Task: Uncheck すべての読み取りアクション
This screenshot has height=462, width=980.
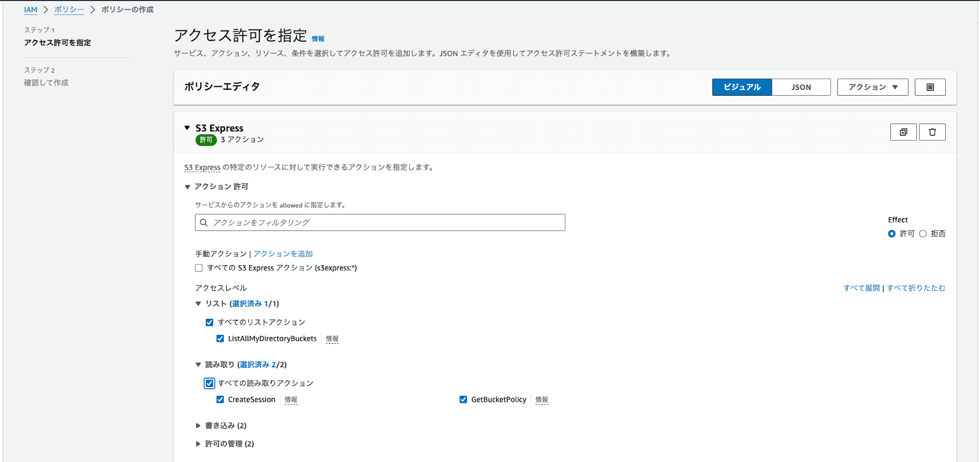Action: pyautogui.click(x=209, y=383)
